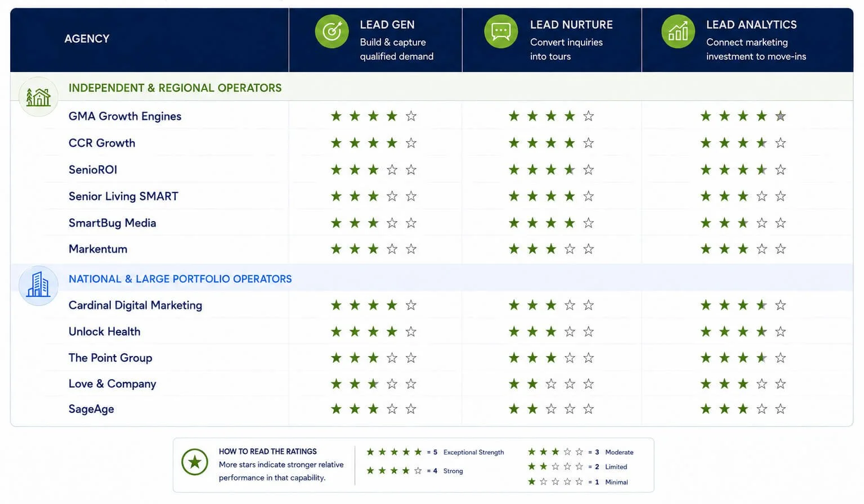Click SenioROI's Lead Nurture star rating
The image size is (864, 504).
click(x=551, y=169)
